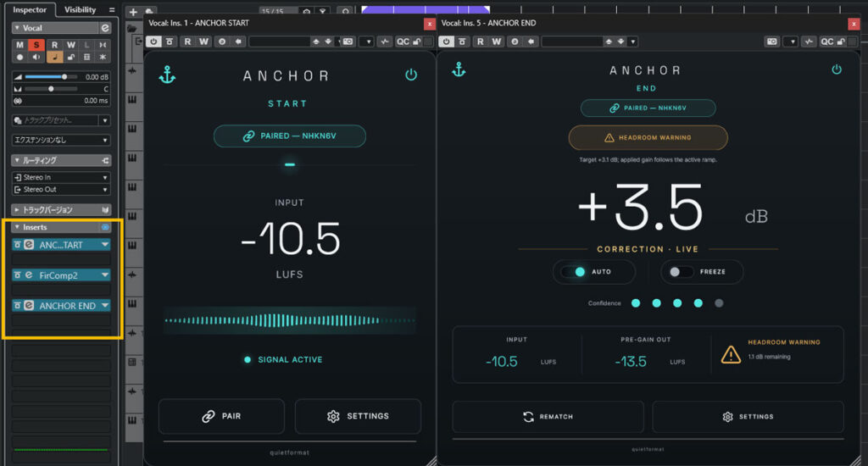868x466 pixels.
Task: Open inspector setup menu icon
Action: tap(112, 9)
